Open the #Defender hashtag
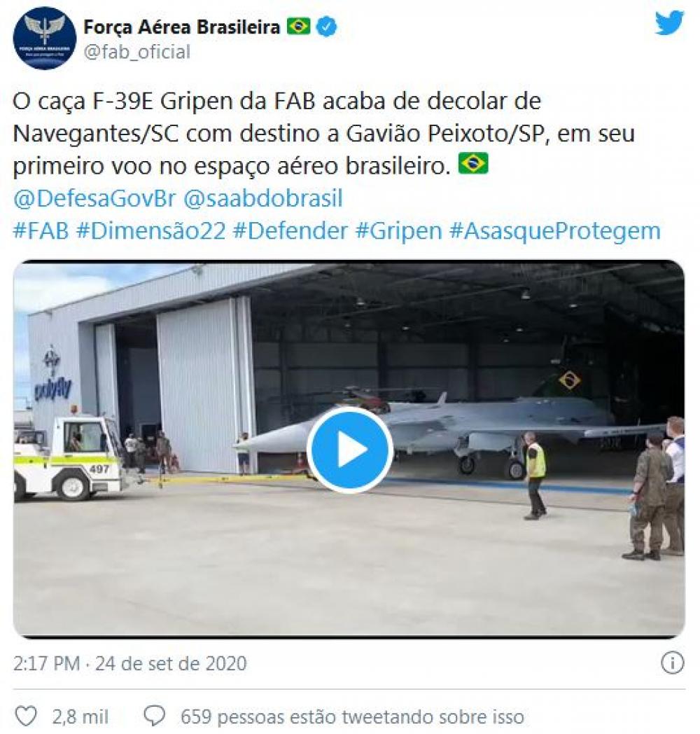Image resolution: width=700 pixels, height=734 pixels. click(290, 231)
